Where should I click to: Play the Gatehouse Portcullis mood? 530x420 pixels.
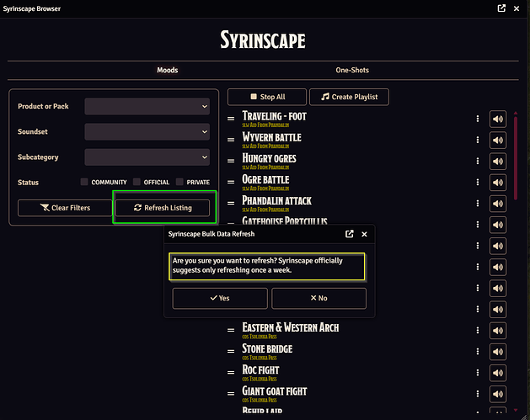point(498,225)
